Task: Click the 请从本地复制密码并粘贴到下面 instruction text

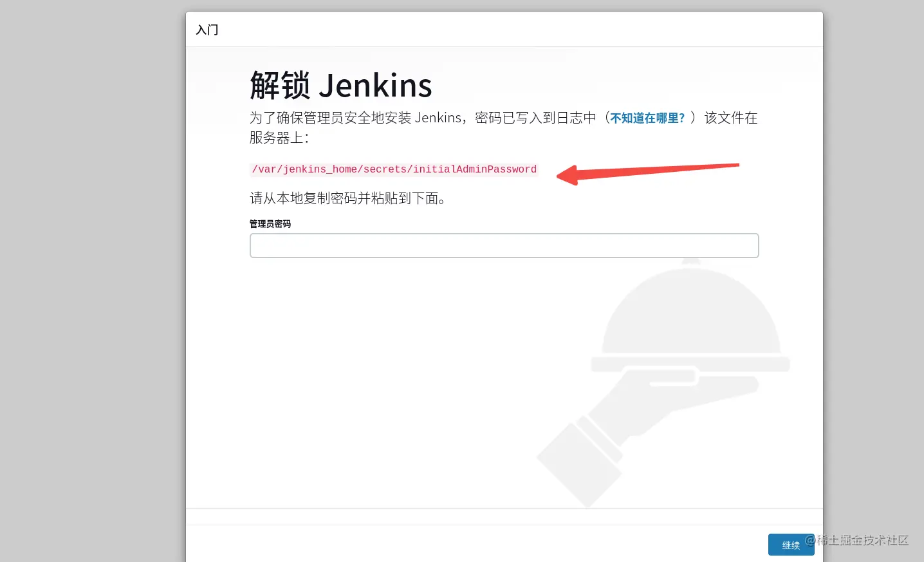Action: tap(347, 198)
